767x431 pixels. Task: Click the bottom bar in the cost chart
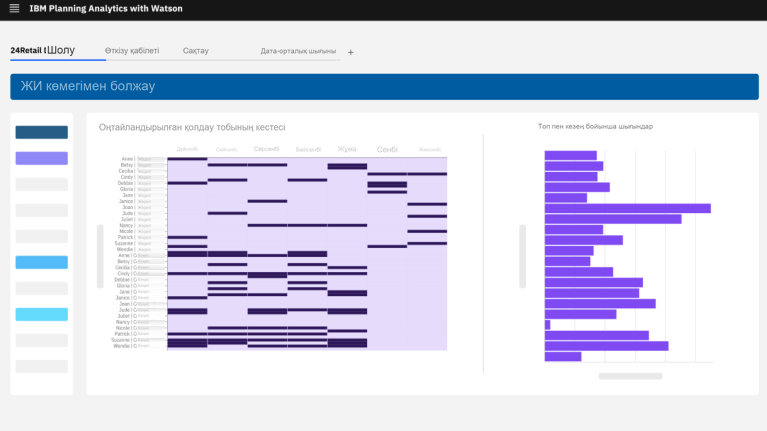(563, 357)
